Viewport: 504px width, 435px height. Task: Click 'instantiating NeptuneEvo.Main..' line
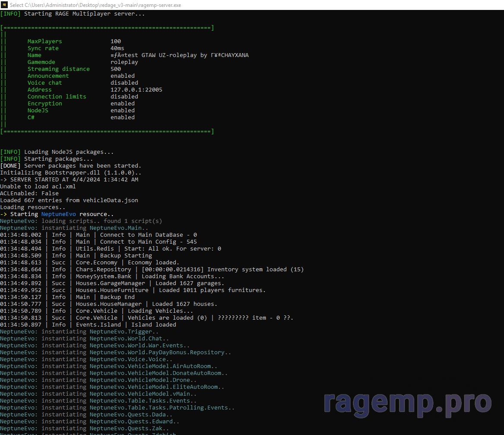click(74, 228)
